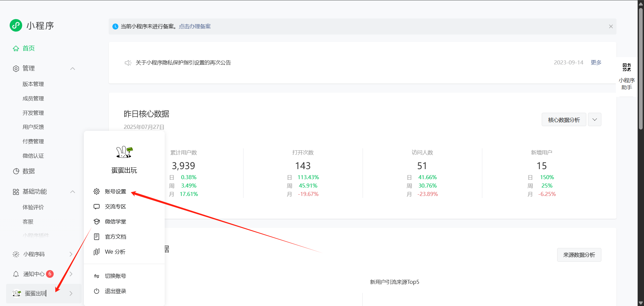Click the mini program logo icon
This screenshot has height=306, width=644.
point(16,25)
